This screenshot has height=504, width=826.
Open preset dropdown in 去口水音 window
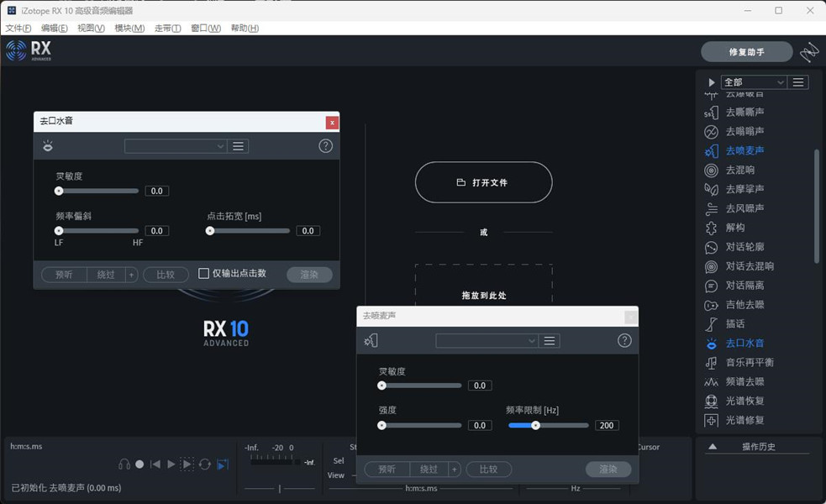tap(176, 146)
